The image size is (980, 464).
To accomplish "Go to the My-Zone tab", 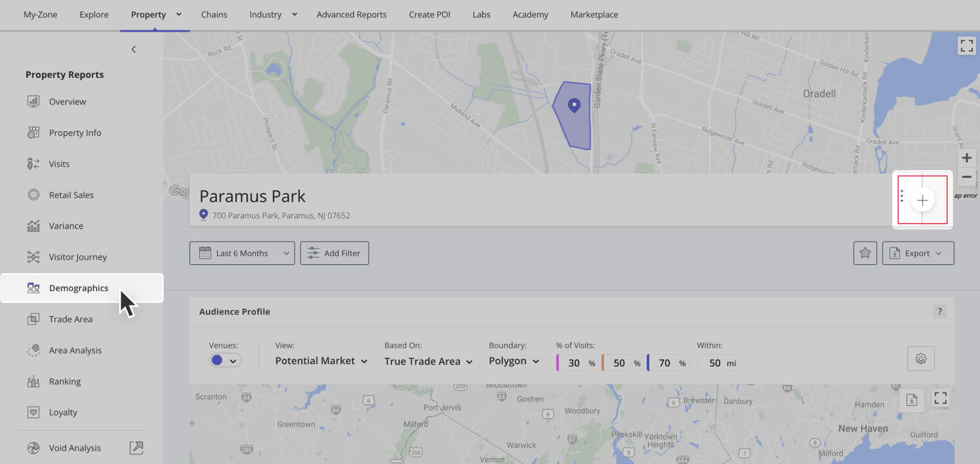I will [40, 14].
